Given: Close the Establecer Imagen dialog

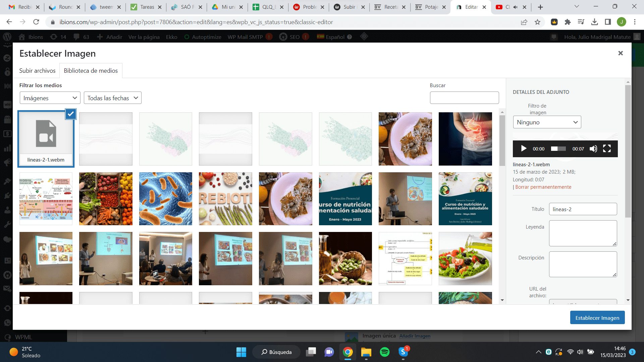Looking at the screenshot, I should coord(621,53).
